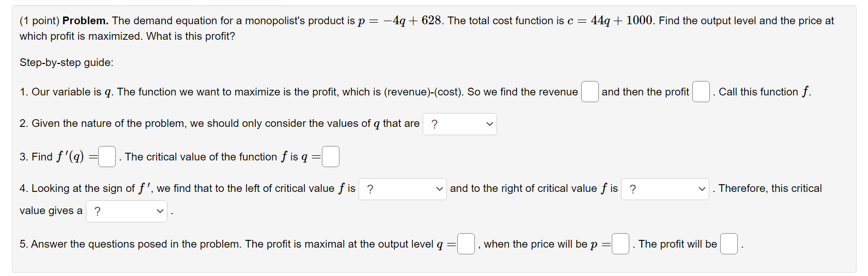Click the profit function input box in step 1
Screen dimensions: 868x276
[x=701, y=92]
